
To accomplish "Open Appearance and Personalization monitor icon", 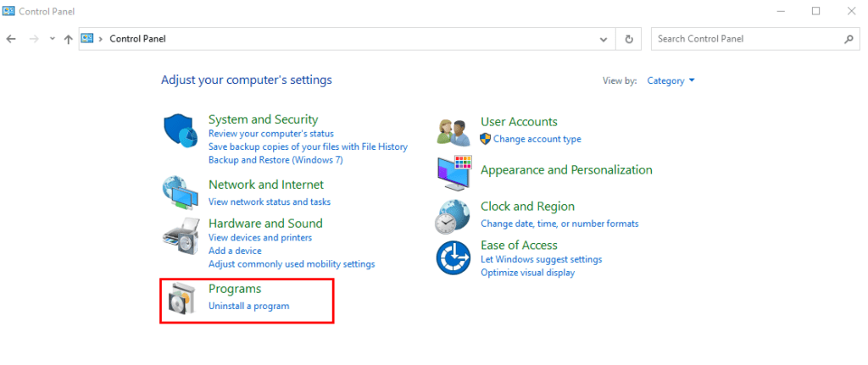I will (x=454, y=173).
